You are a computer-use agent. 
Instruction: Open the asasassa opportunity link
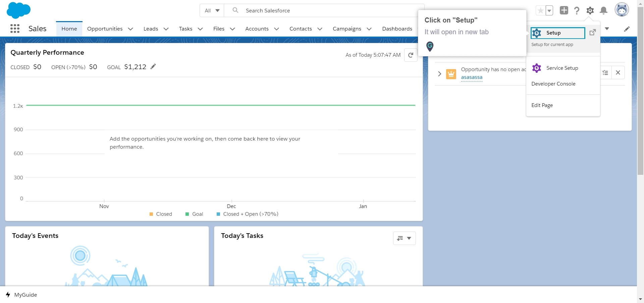(472, 77)
